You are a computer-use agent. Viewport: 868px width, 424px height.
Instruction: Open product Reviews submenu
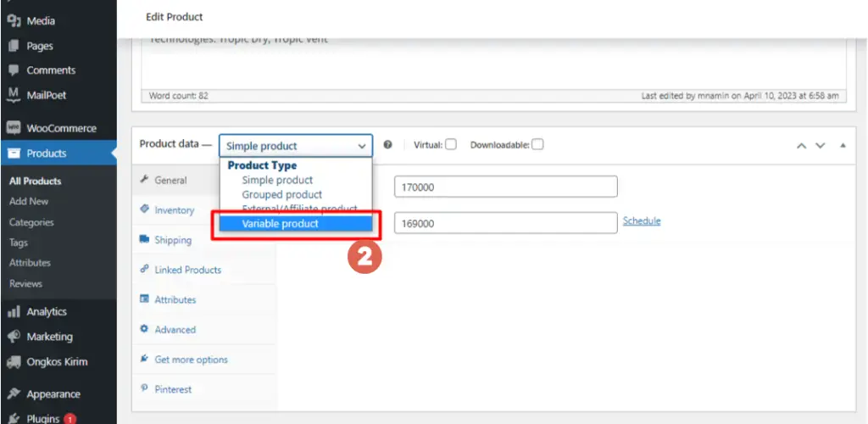(25, 283)
